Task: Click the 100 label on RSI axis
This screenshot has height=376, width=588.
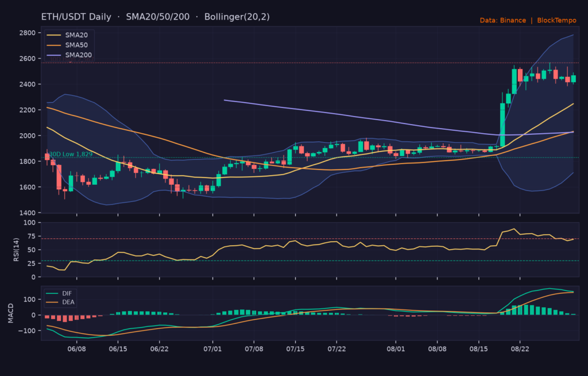Action: tap(30, 223)
